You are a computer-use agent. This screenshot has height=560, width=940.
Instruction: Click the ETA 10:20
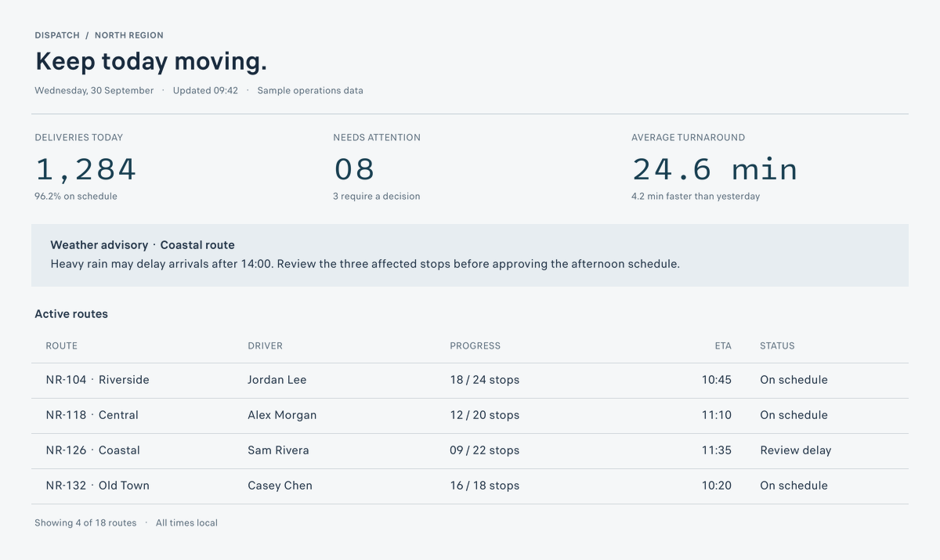[x=717, y=486]
